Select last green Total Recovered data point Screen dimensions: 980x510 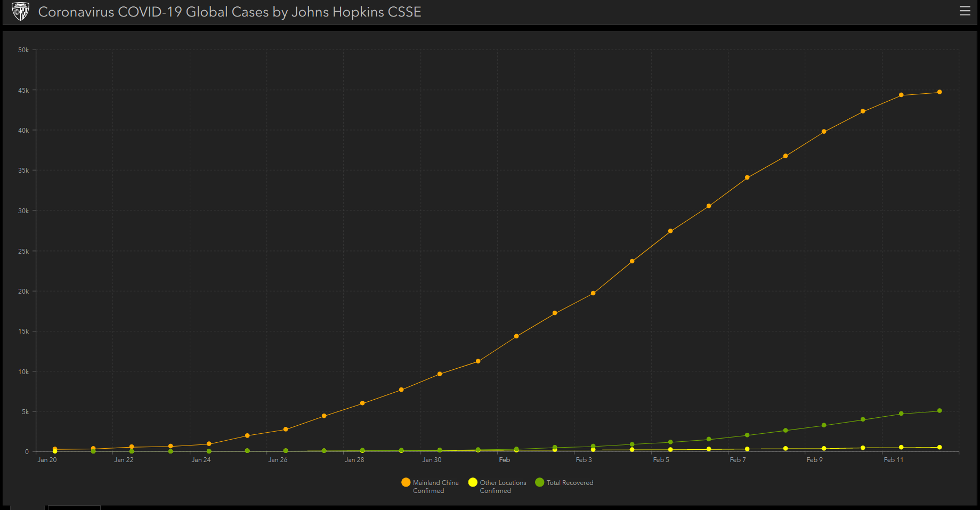coord(939,411)
